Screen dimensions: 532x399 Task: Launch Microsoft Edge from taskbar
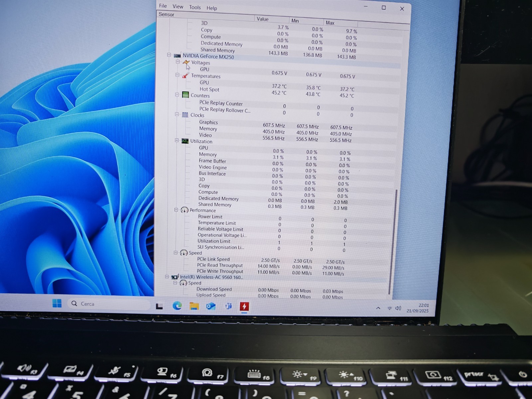coord(177,306)
